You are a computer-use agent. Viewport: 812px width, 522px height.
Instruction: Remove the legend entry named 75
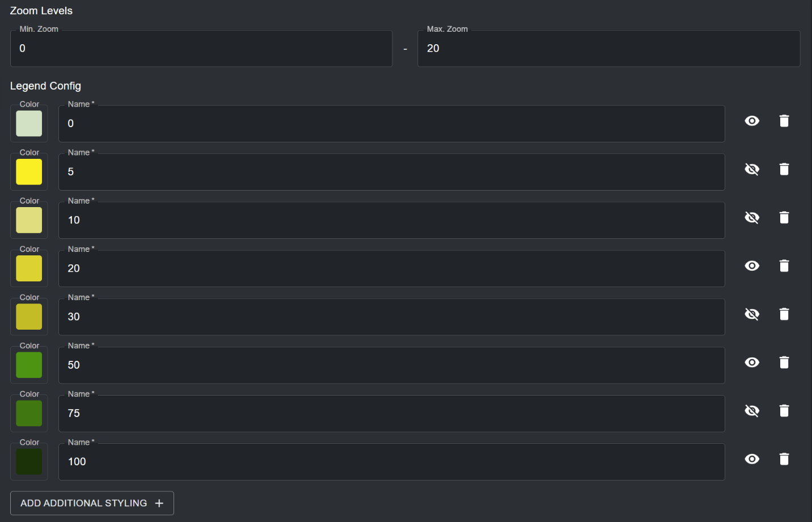[x=784, y=411]
